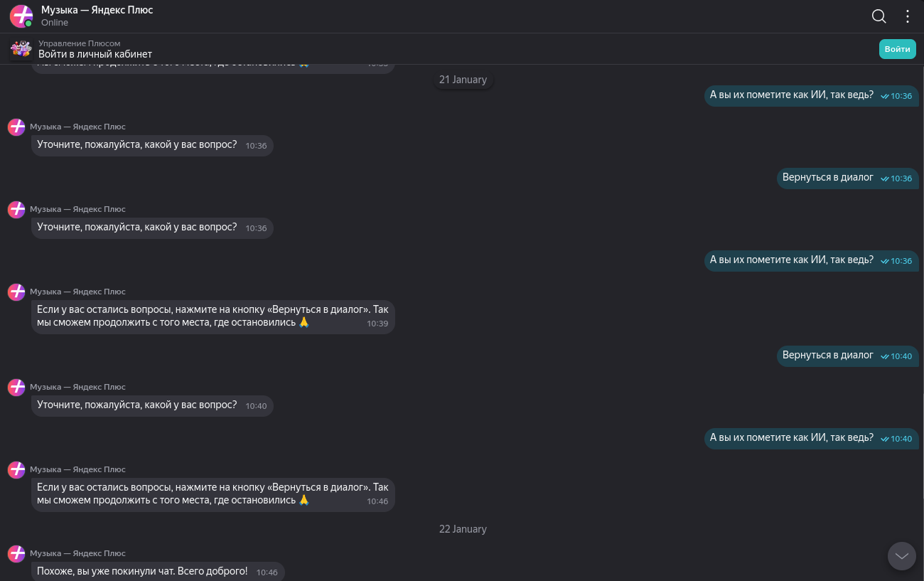The image size is (924, 581).
Task: Select the Если у вас остались вопросы message at 10:46
Action: (x=213, y=494)
